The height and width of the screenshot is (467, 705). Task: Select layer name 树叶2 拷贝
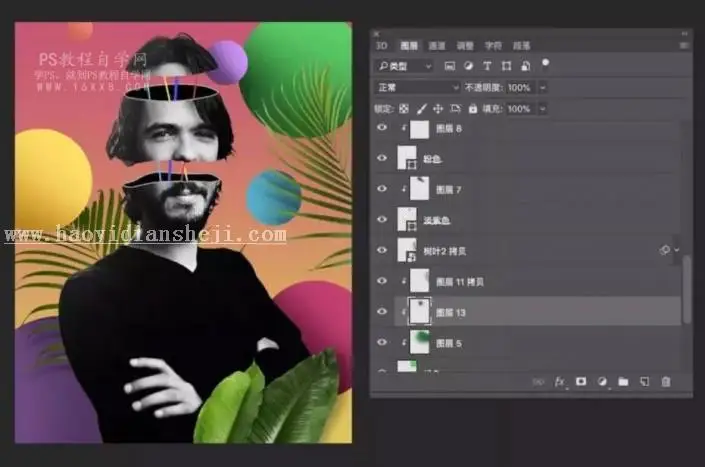445,251
